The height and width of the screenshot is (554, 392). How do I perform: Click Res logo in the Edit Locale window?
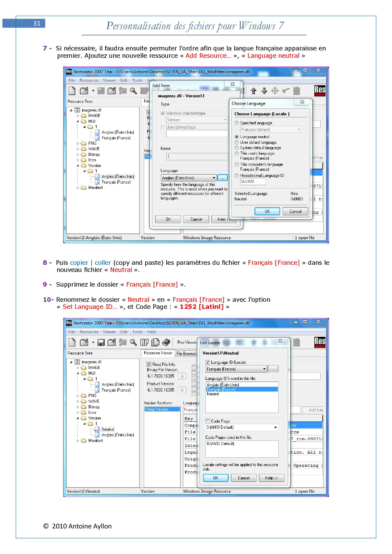[320, 342]
